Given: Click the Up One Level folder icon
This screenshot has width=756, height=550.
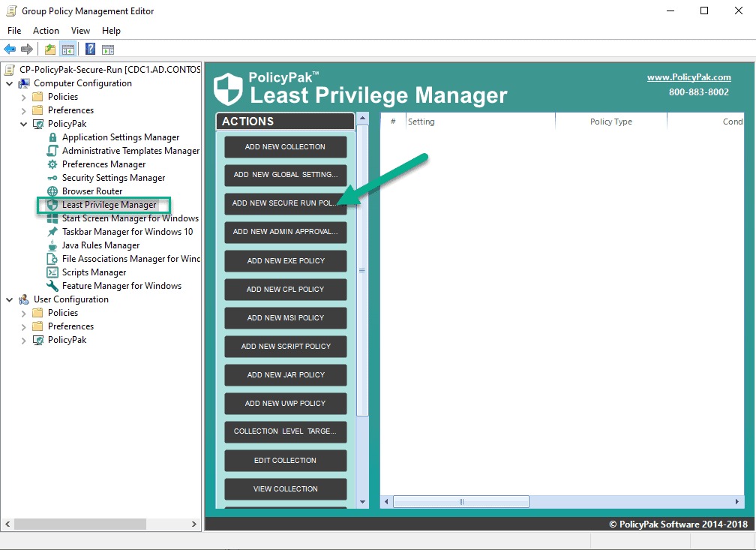Looking at the screenshot, I should [49, 49].
